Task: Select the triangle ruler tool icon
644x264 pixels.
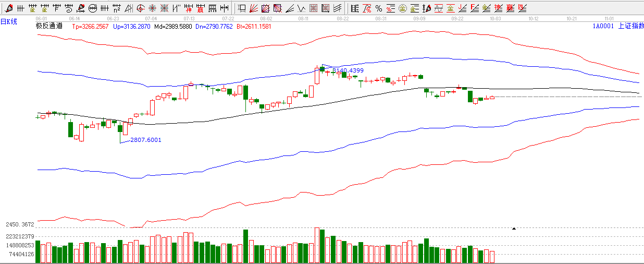Action: tap(128, 8)
